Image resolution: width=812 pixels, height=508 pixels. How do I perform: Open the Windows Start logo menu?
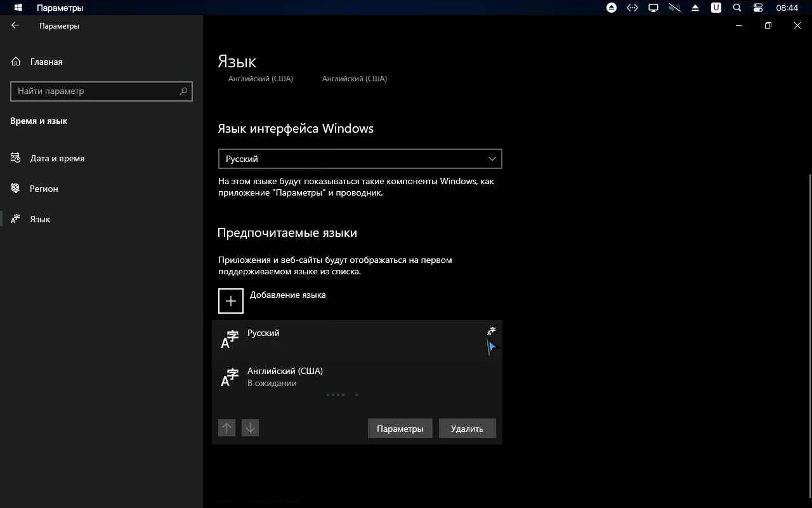(x=18, y=8)
